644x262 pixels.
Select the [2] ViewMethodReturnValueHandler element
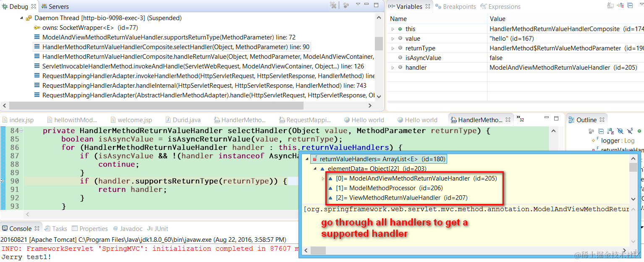point(398,198)
